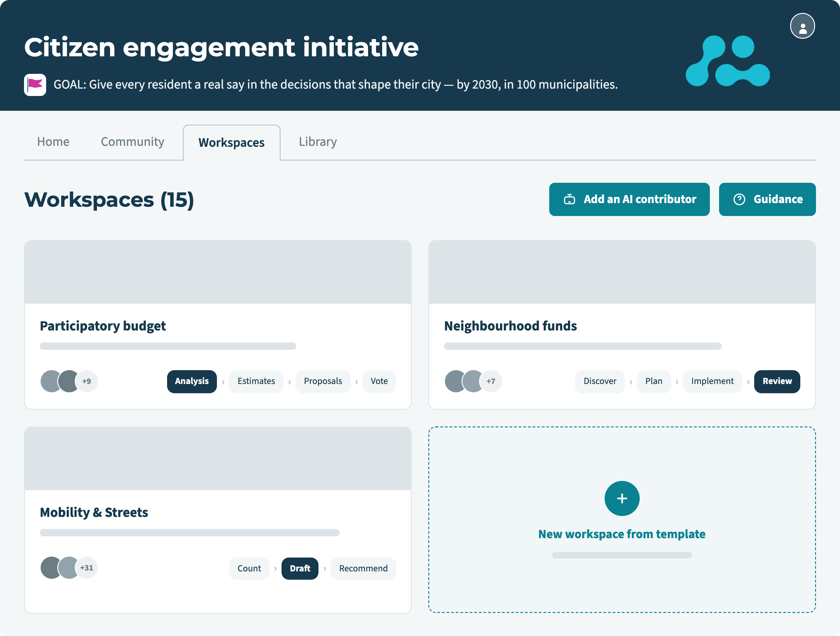Click the robot icon in Add an AI contributor
The width and height of the screenshot is (840, 636).
click(569, 199)
